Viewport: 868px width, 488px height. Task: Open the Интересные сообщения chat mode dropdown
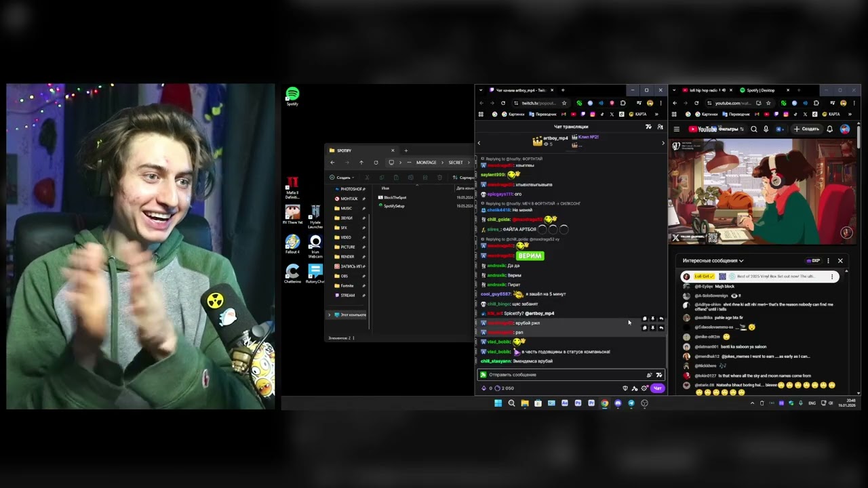point(713,261)
